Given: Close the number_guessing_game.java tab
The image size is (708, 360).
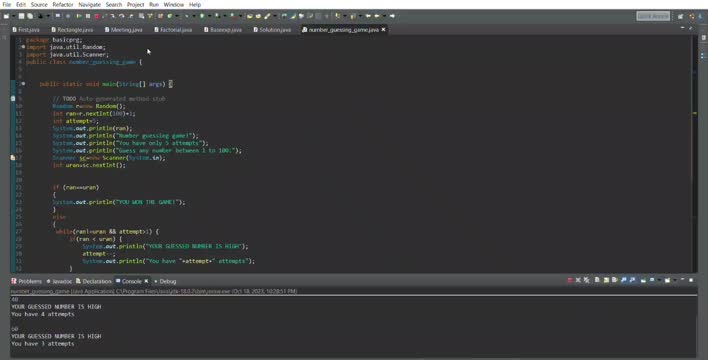Looking at the screenshot, I should point(383,30).
